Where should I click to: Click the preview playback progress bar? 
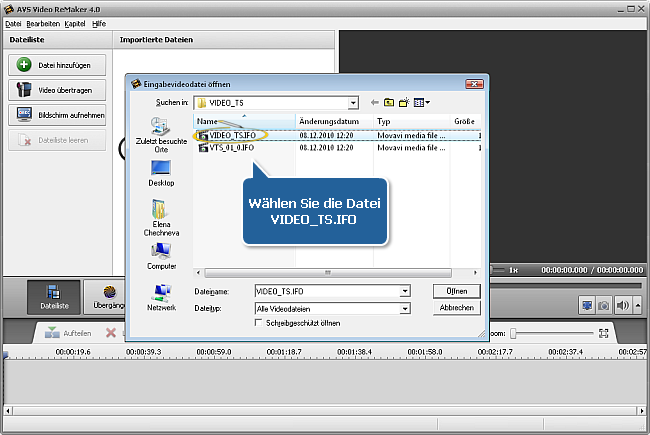[566, 285]
